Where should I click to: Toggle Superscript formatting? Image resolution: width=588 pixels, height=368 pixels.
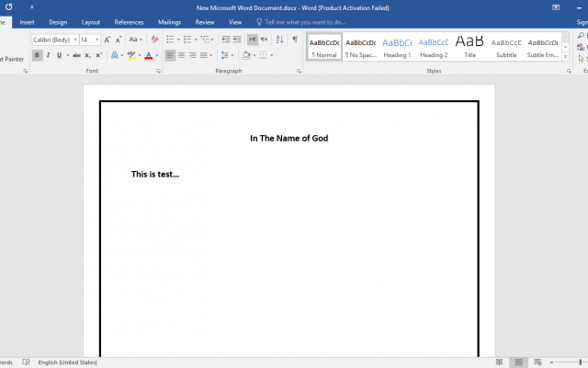click(x=99, y=55)
